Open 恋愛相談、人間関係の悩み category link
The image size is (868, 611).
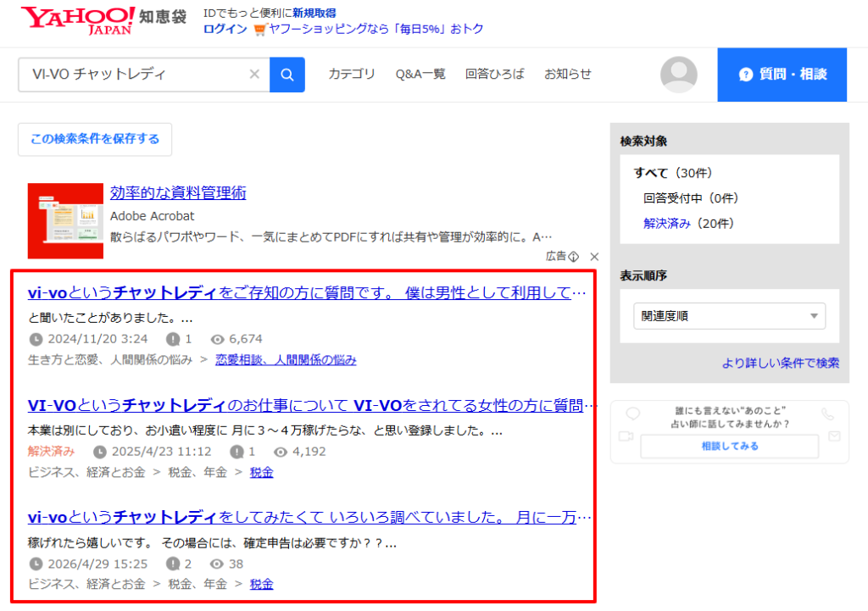pos(286,360)
